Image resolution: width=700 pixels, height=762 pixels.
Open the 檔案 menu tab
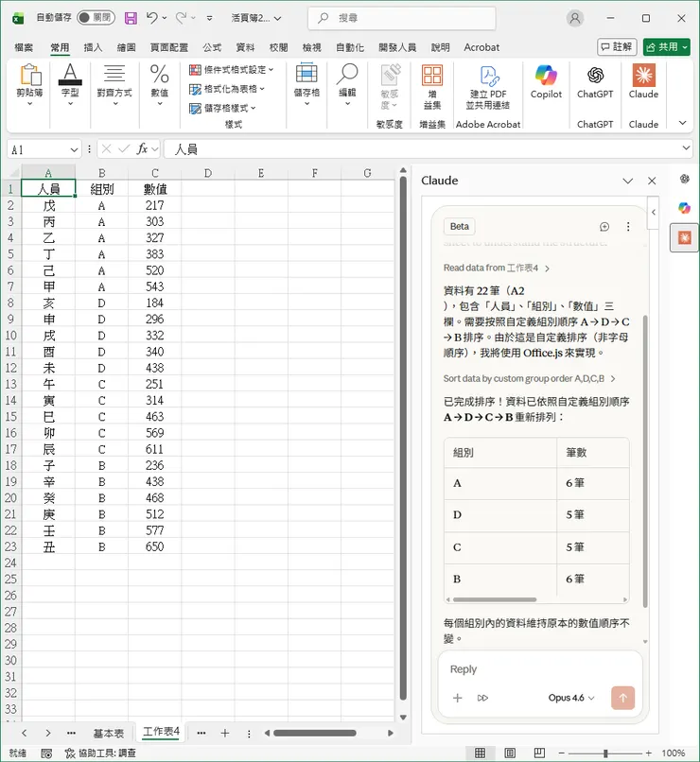coord(24,47)
